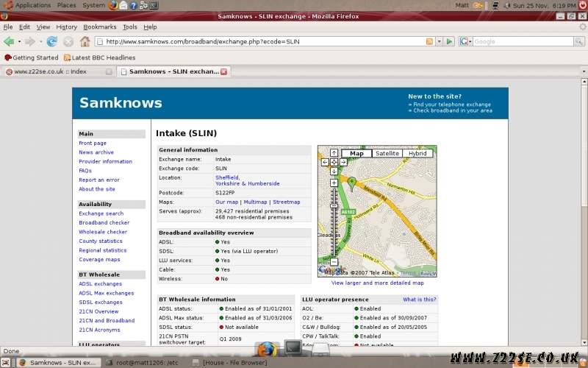Zoom in on the map with plus
588x368 pixels.
[334, 183]
